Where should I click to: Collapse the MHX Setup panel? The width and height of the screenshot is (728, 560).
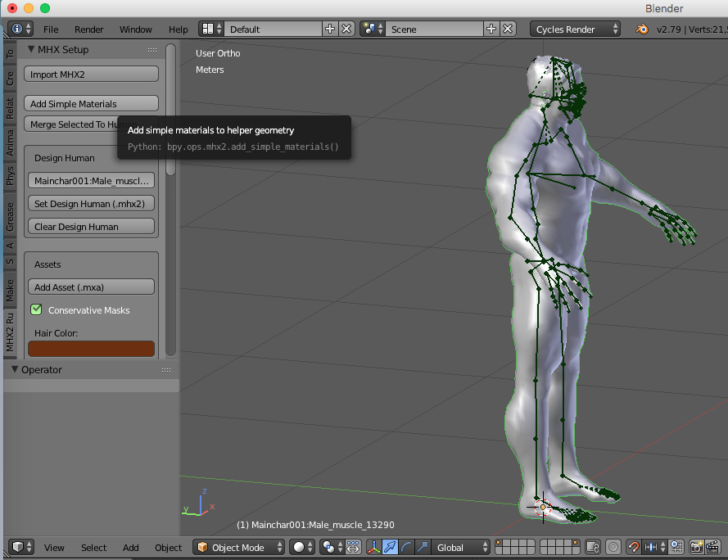click(31, 49)
